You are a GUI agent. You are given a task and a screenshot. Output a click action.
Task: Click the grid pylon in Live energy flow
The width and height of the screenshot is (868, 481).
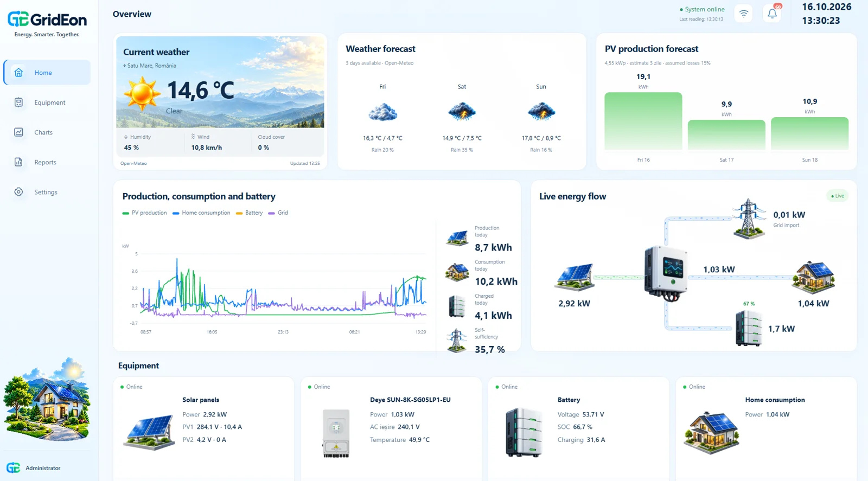click(749, 218)
